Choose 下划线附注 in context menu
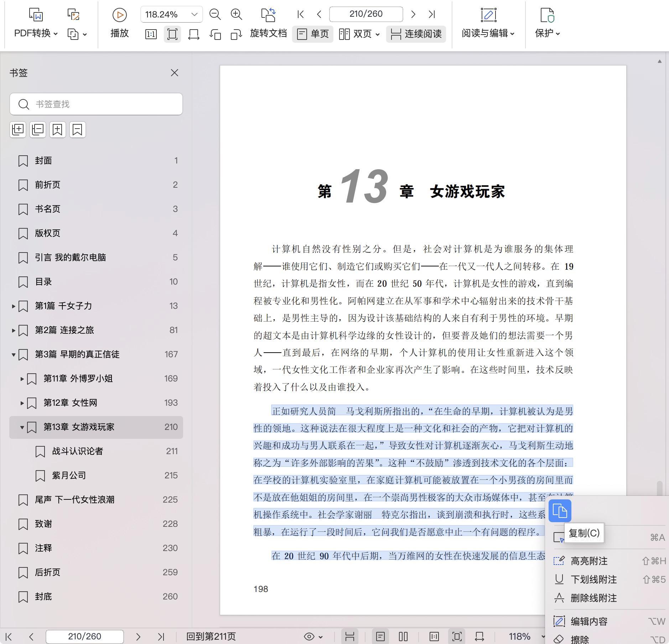This screenshot has width=669, height=644. point(593,580)
